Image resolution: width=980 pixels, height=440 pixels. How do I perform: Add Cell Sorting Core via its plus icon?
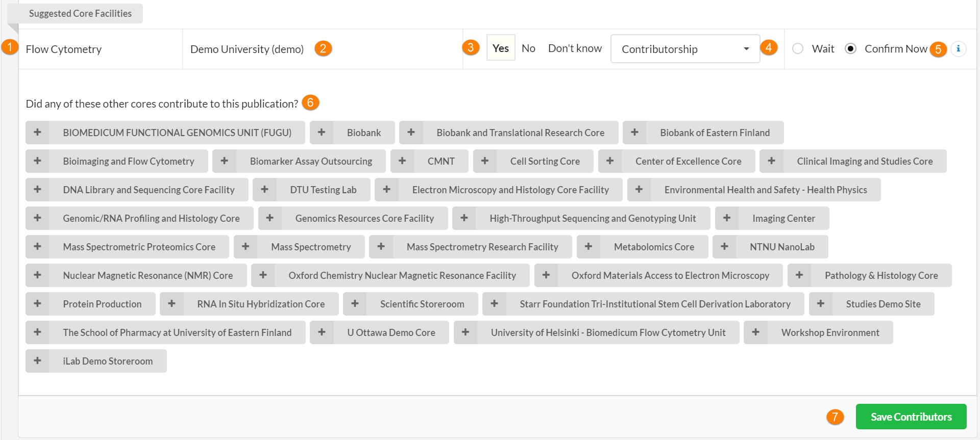pos(485,161)
